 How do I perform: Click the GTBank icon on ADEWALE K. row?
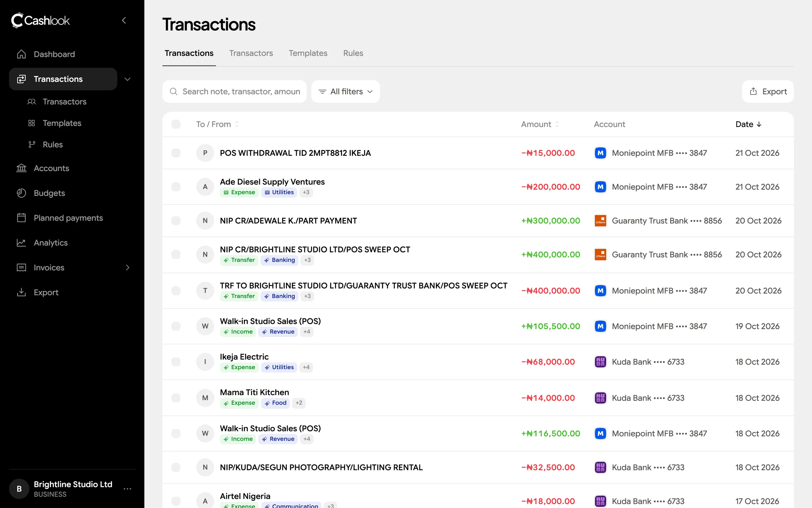click(x=600, y=221)
